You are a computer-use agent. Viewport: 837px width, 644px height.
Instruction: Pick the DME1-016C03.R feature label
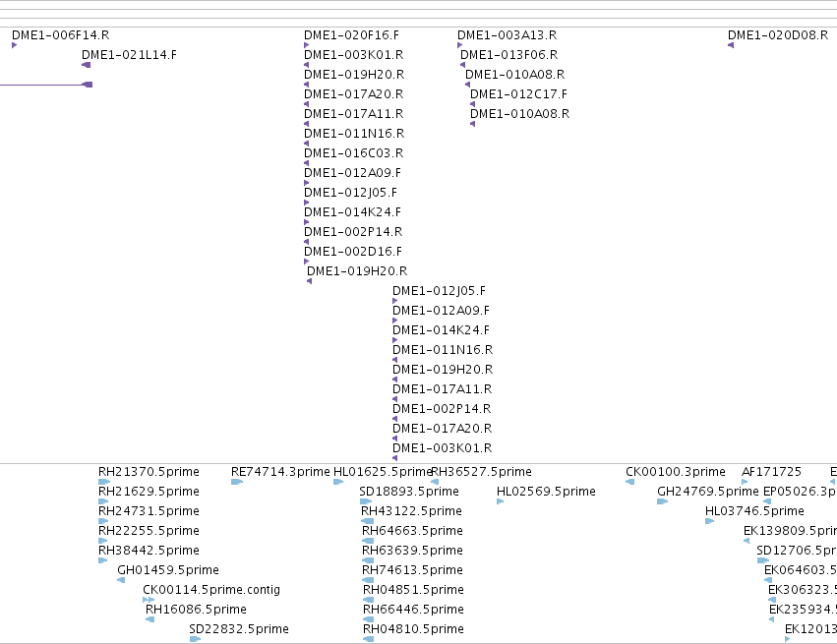[353, 153]
